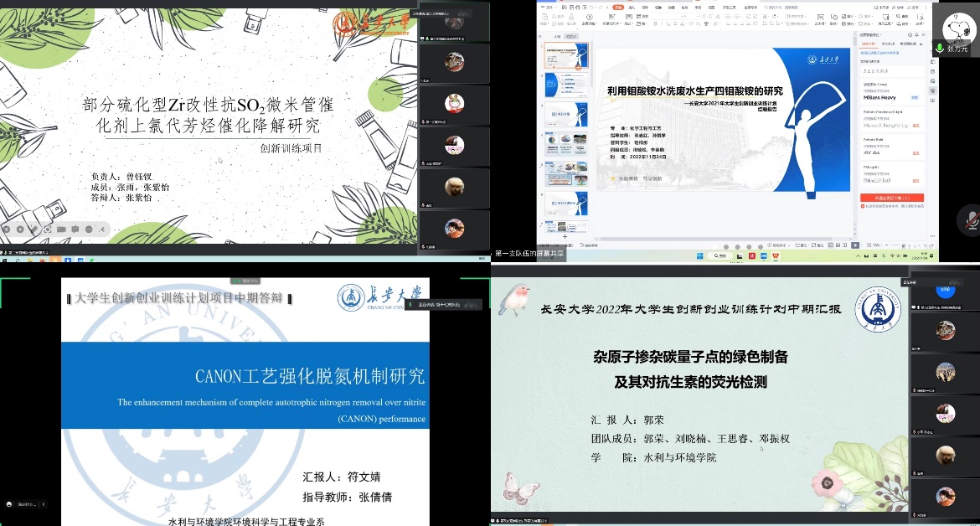Select the second slide thumbnail in WPS panel
Image resolution: width=980 pixels, height=526 pixels.
coord(566,85)
